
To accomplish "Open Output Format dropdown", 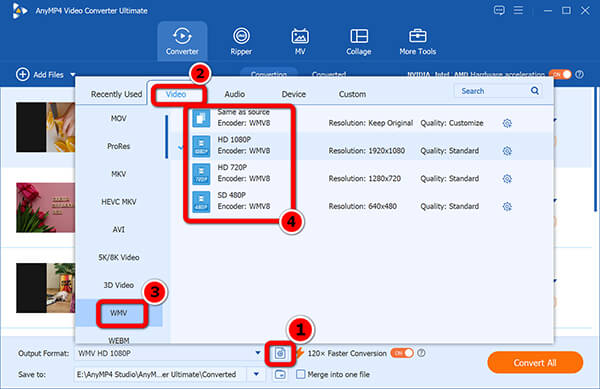I will coord(258,353).
